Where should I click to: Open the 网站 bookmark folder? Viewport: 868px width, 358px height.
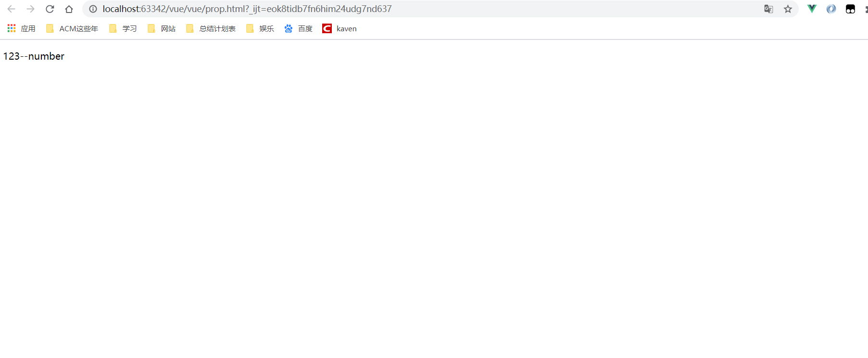(162, 29)
